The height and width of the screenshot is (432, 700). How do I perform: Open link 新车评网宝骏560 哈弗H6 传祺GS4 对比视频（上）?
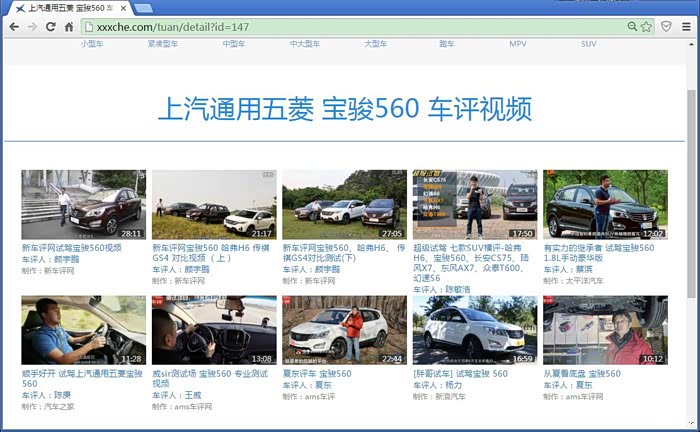(x=211, y=253)
